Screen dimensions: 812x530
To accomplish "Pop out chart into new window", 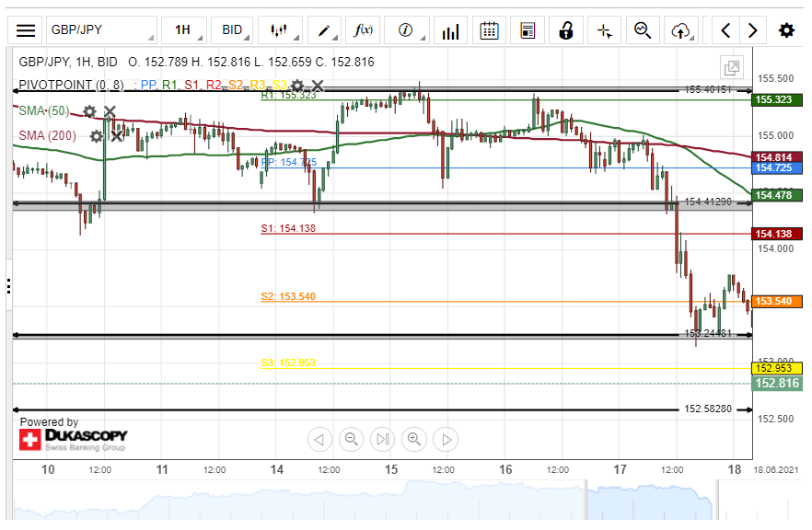I will click(x=732, y=67).
